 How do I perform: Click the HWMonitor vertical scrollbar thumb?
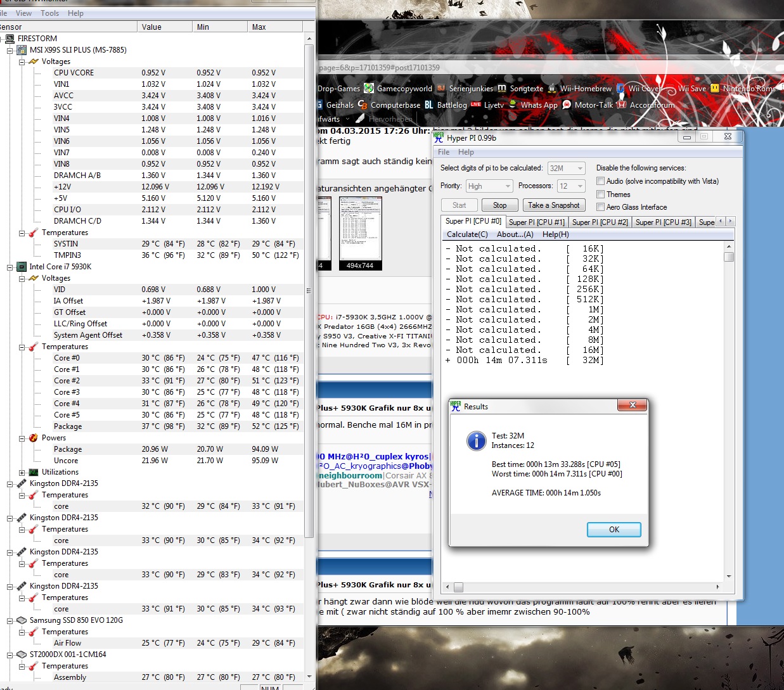click(309, 291)
